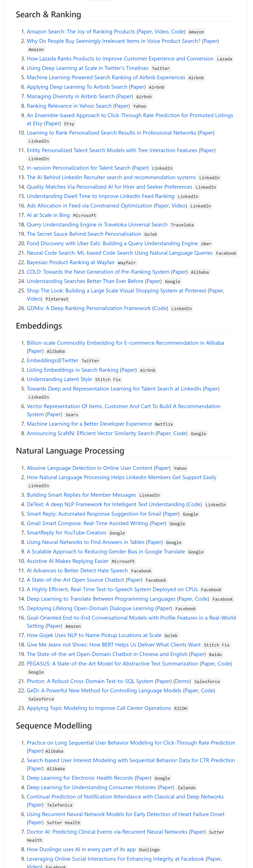Open Assistive AI Makes Replying Easier article

67,561
